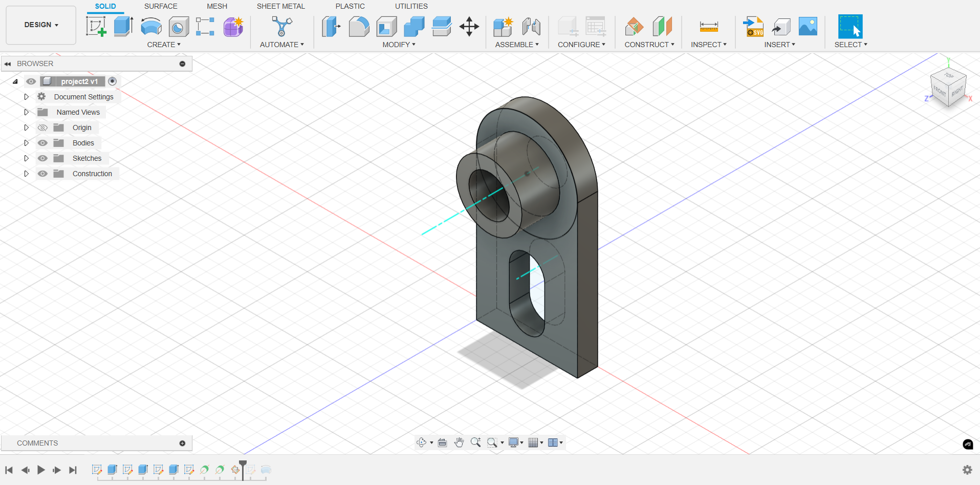Select the Press Pull tool
Image resolution: width=980 pixels, height=485 pixels.
pos(331,27)
